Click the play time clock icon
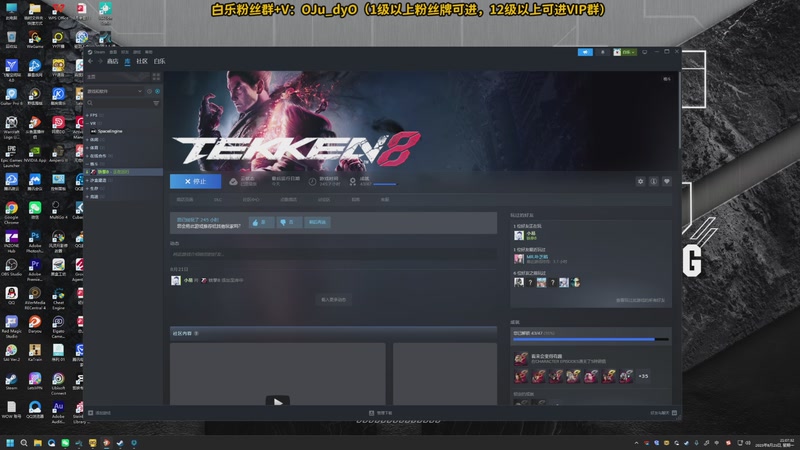800x450 pixels. point(312,182)
